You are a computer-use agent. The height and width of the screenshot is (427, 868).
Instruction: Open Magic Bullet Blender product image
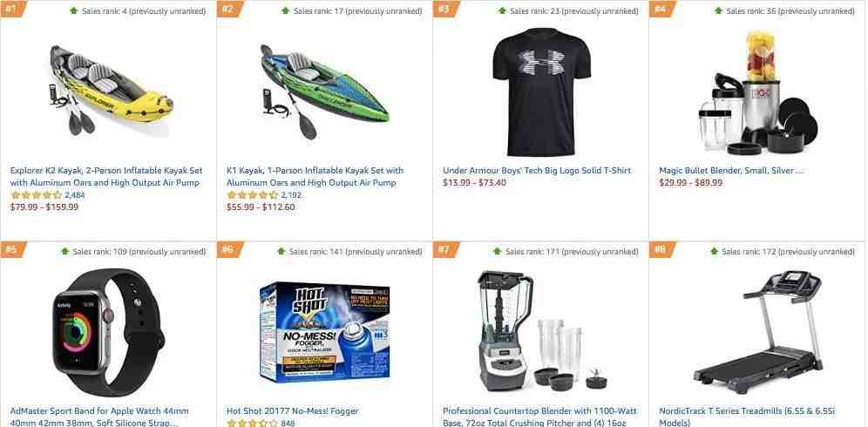point(758,91)
